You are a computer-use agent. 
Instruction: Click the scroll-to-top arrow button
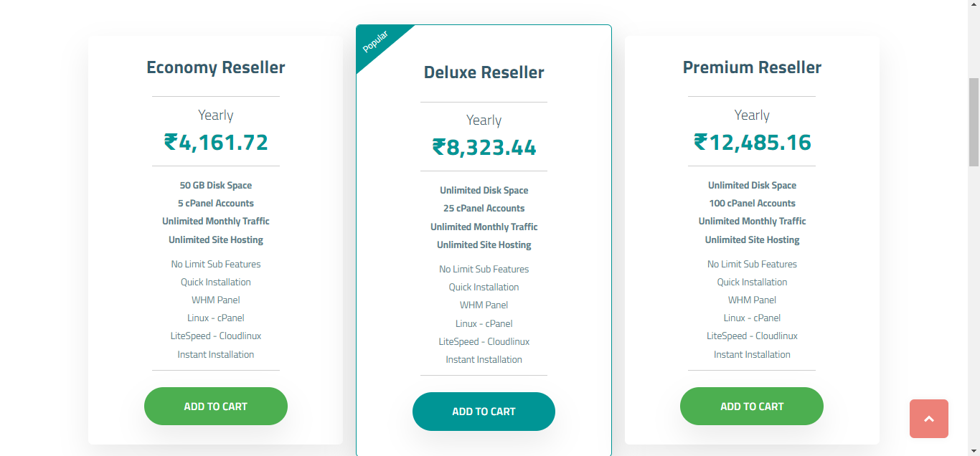tap(928, 419)
